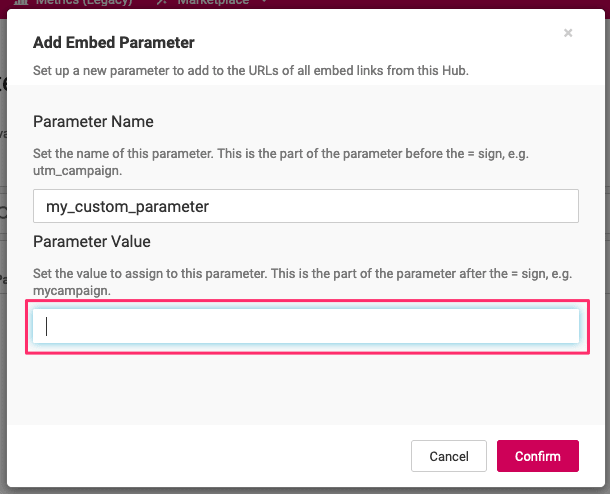610x494 pixels.
Task: Expand the Marketplace dropdown arrow
Action: click(265, 2)
